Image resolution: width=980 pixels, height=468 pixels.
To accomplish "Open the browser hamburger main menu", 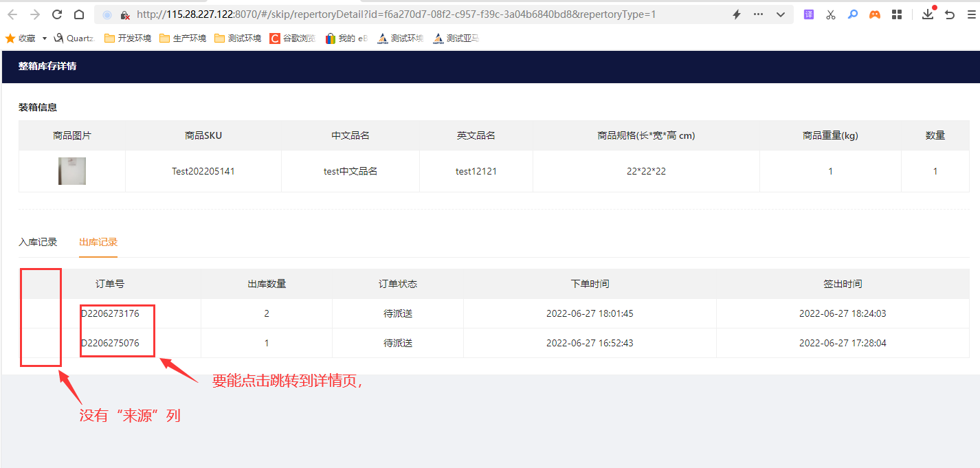I will point(971,14).
